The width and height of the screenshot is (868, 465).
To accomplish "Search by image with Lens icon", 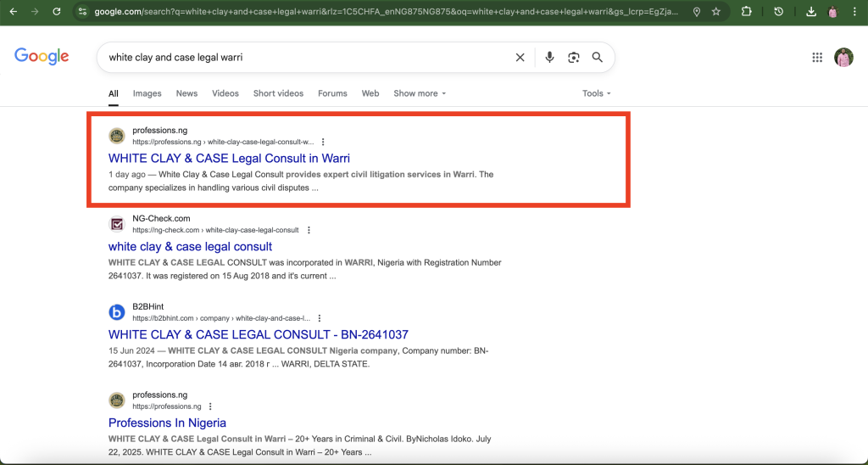I will tap(574, 57).
